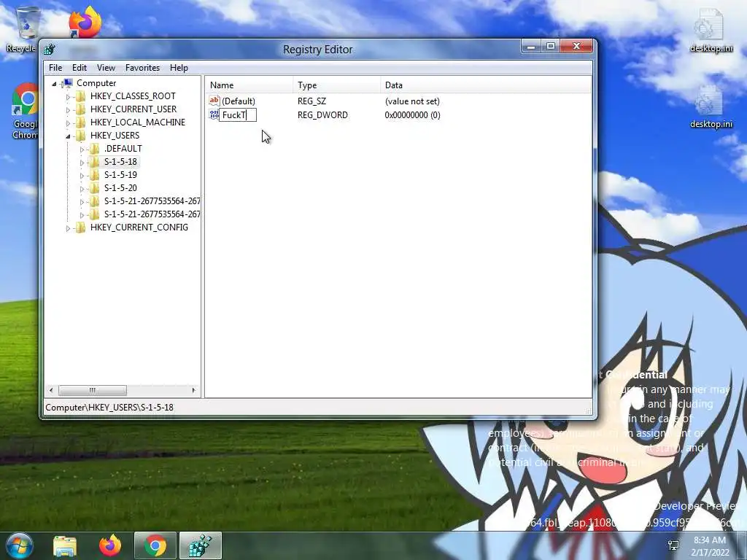
Task: Switch to Chrome on the taskbar
Action: click(155, 545)
